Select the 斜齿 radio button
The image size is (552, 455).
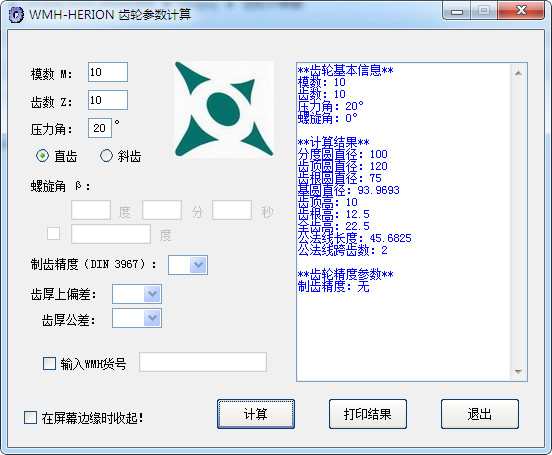click(x=106, y=156)
